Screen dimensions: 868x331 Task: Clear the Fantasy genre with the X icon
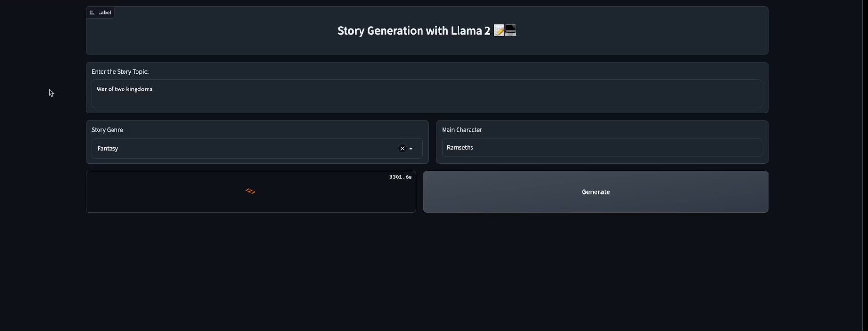pos(402,149)
